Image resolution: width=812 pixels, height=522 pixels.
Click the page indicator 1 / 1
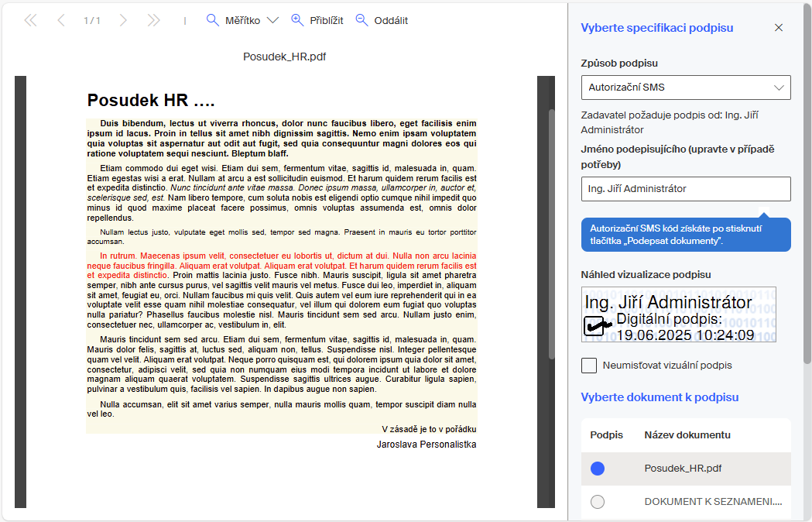[91, 21]
